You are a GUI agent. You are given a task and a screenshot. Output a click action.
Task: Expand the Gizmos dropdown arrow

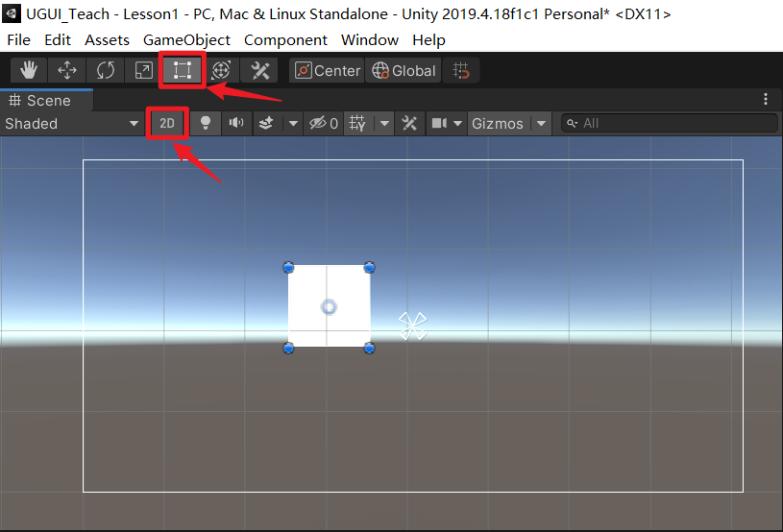coord(541,123)
